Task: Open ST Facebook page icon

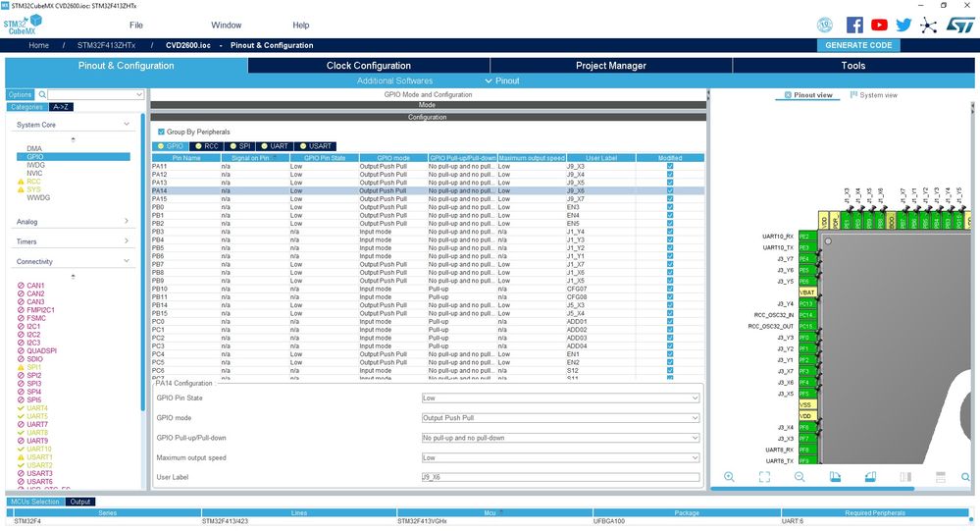Action: (854, 25)
